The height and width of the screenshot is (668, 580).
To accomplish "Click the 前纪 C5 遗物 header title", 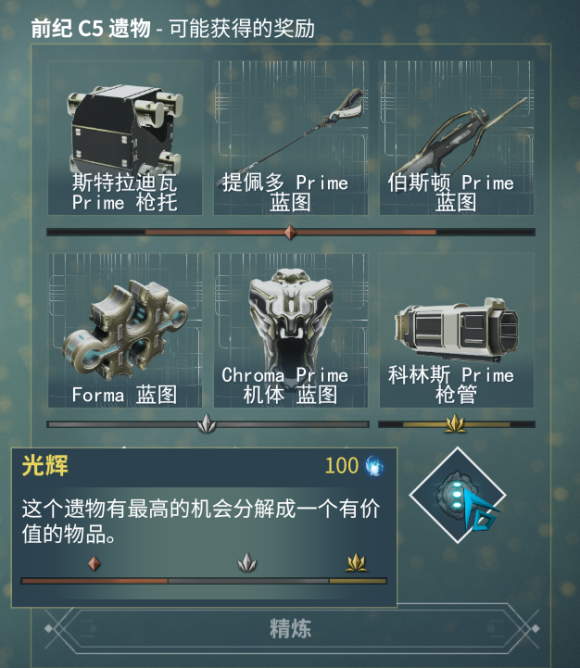I will [x=91, y=29].
